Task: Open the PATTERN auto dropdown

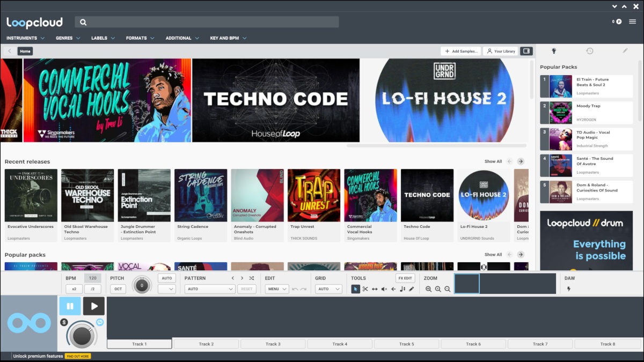Action: (209, 289)
